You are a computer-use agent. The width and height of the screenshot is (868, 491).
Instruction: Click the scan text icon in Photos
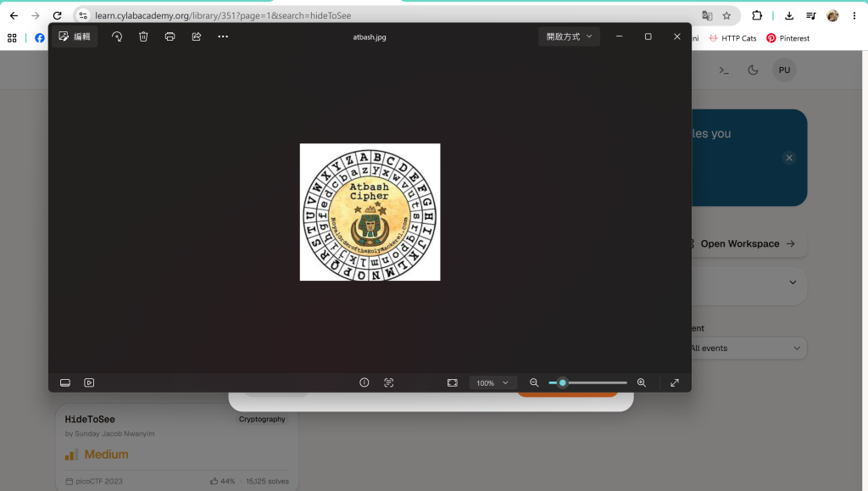point(388,382)
